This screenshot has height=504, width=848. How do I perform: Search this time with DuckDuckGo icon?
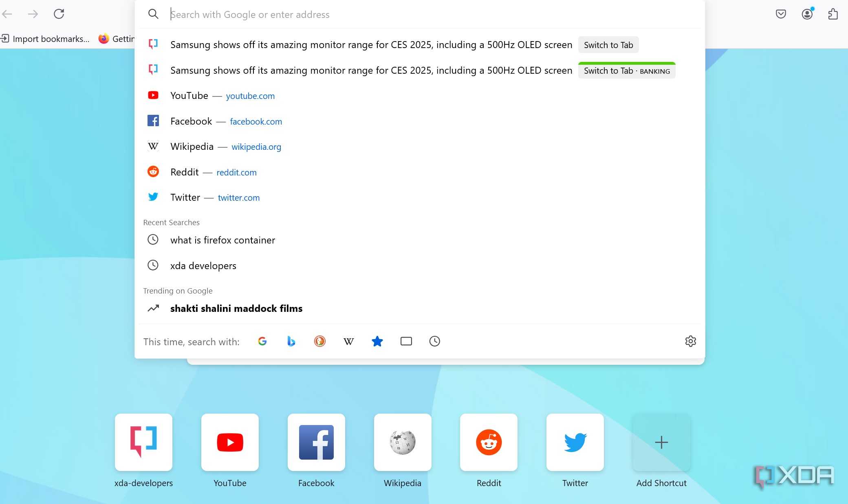point(320,341)
